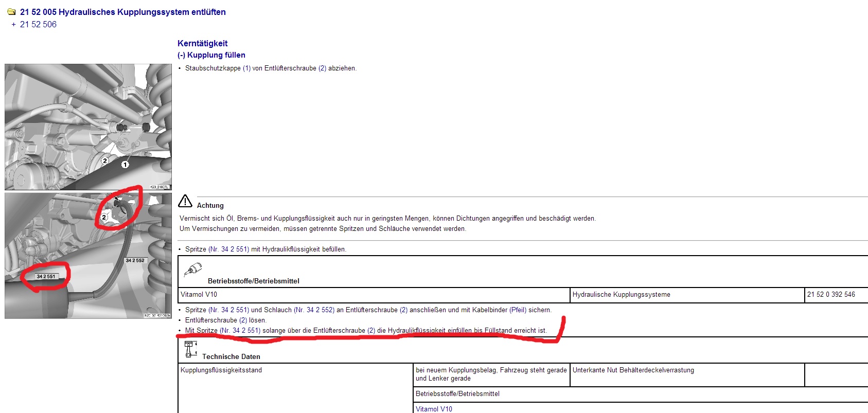Click the (Nr. 34 2 552) Schlauch tool link
This screenshot has width=868, height=413.
click(314, 310)
